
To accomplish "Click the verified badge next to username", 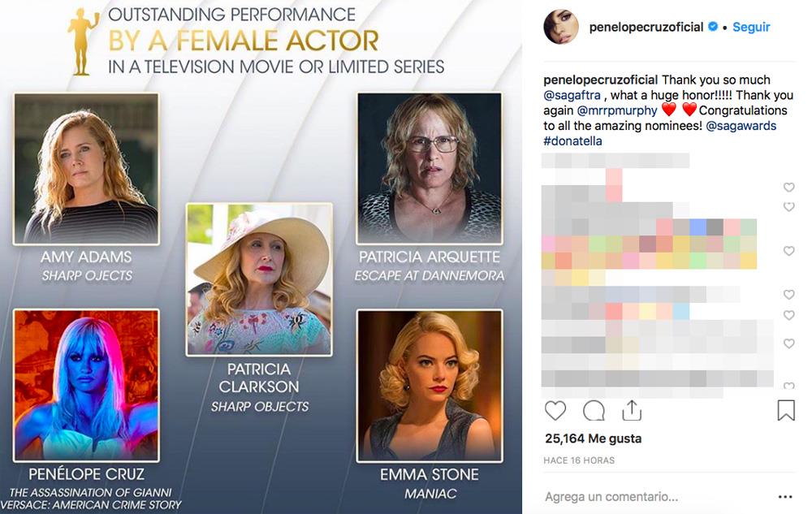I will (x=713, y=27).
